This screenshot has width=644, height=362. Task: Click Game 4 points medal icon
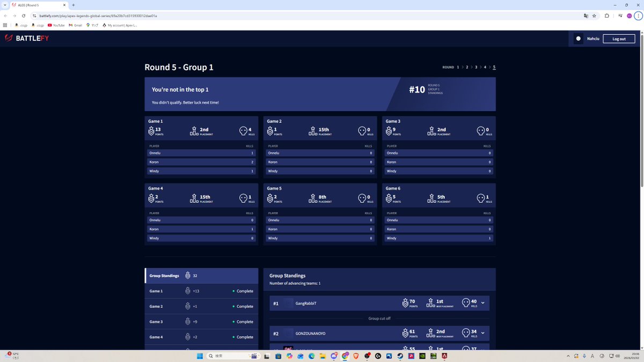point(151,198)
